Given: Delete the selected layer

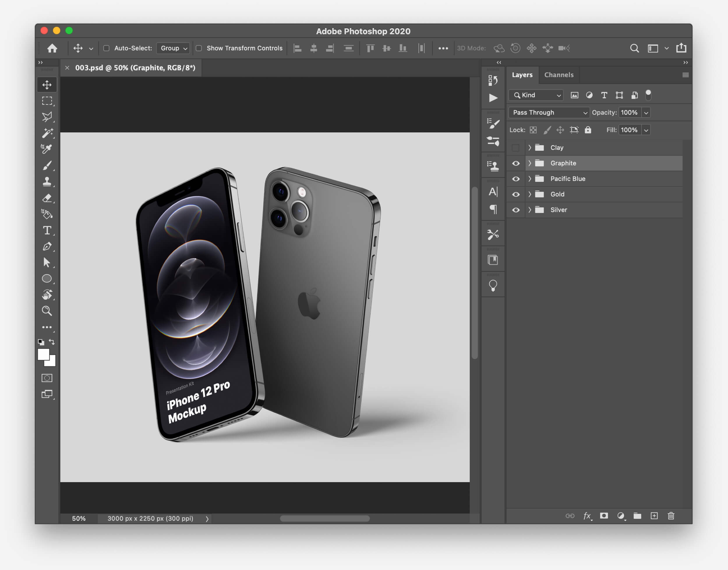Looking at the screenshot, I should [x=671, y=516].
